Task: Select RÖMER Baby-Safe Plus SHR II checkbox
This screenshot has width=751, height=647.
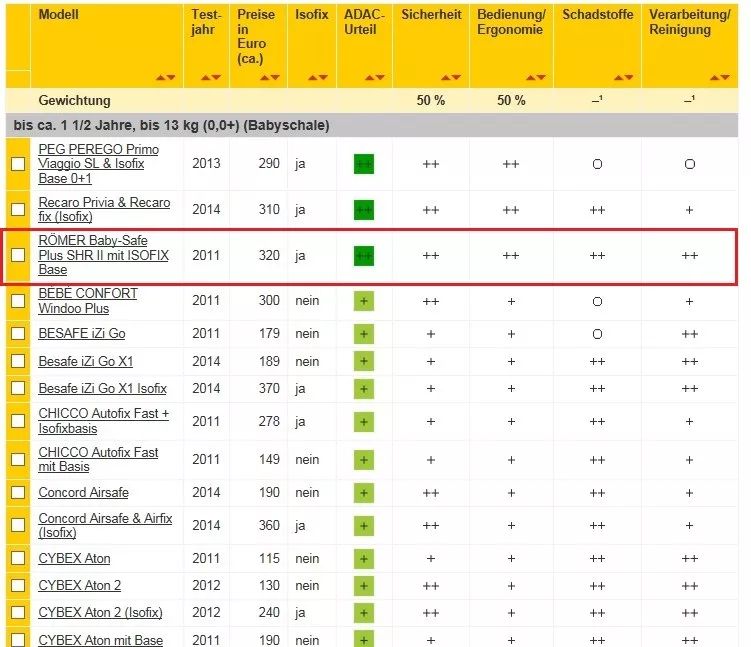Action: point(18,255)
